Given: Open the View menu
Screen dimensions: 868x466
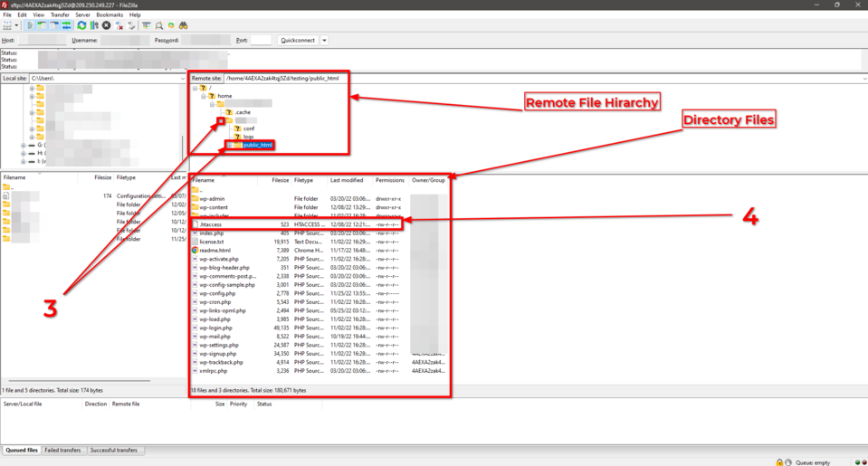Looking at the screenshot, I should (39, 15).
